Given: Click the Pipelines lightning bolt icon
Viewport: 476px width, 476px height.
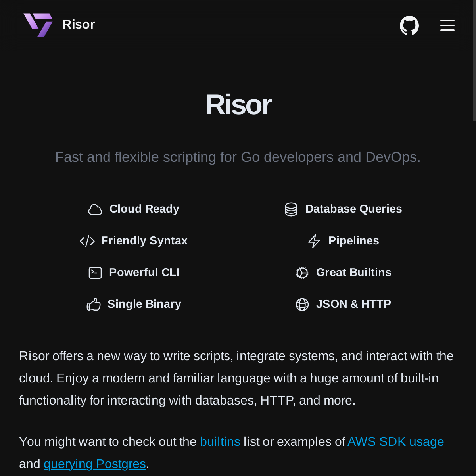Looking at the screenshot, I should [x=314, y=241].
